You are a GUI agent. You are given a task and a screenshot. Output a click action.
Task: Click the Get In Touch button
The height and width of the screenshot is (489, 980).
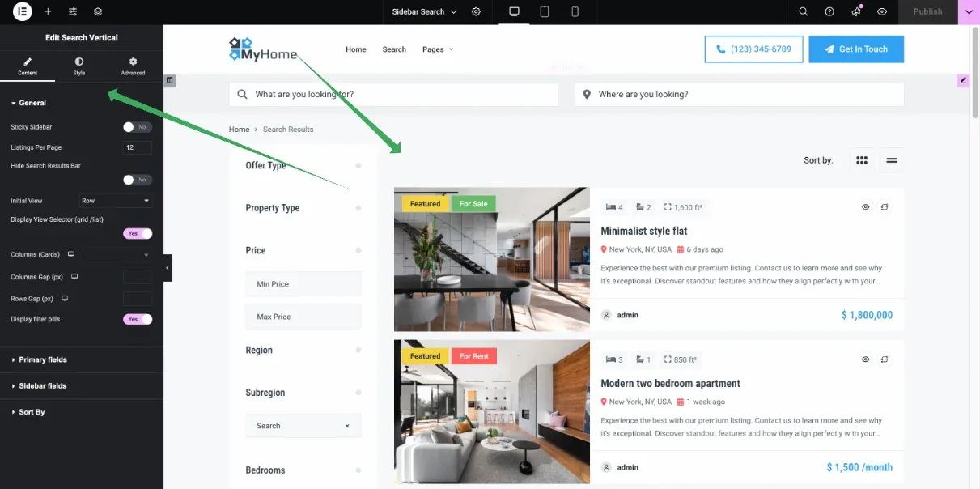[x=856, y=49]
